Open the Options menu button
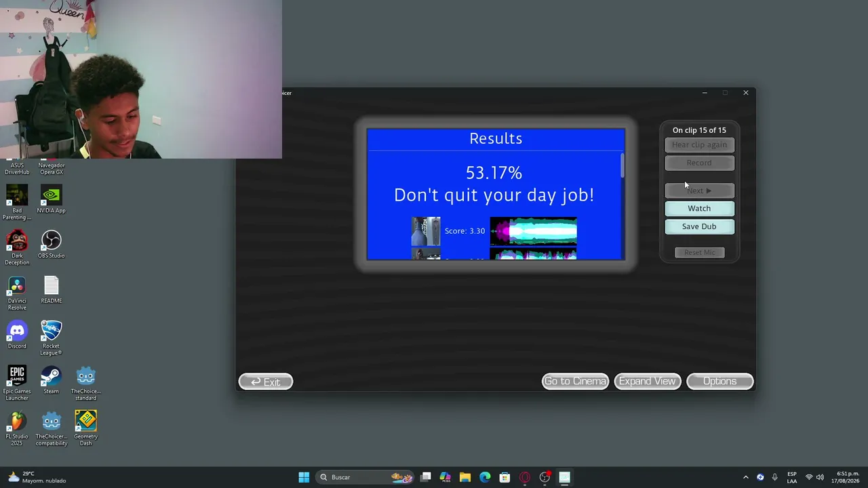The image size is (868, 488). pyautogui.click(x=719, y=381)
